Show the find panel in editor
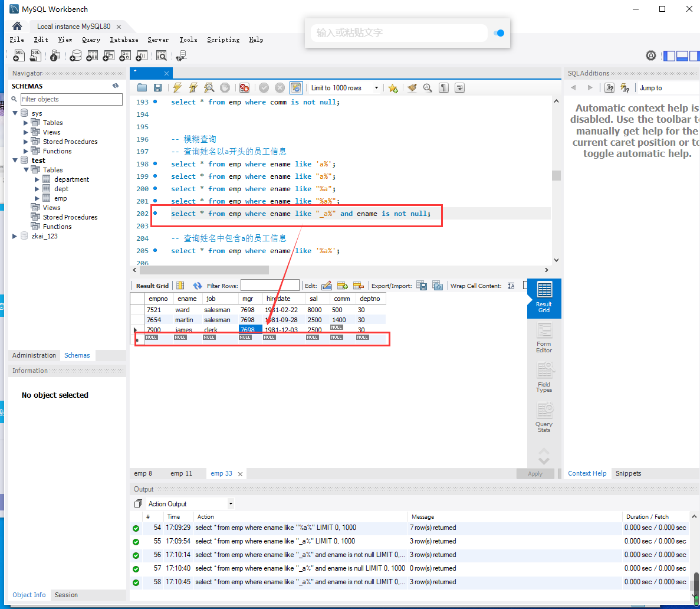This screenshot has width=700, height=609. tap(428, 88)
